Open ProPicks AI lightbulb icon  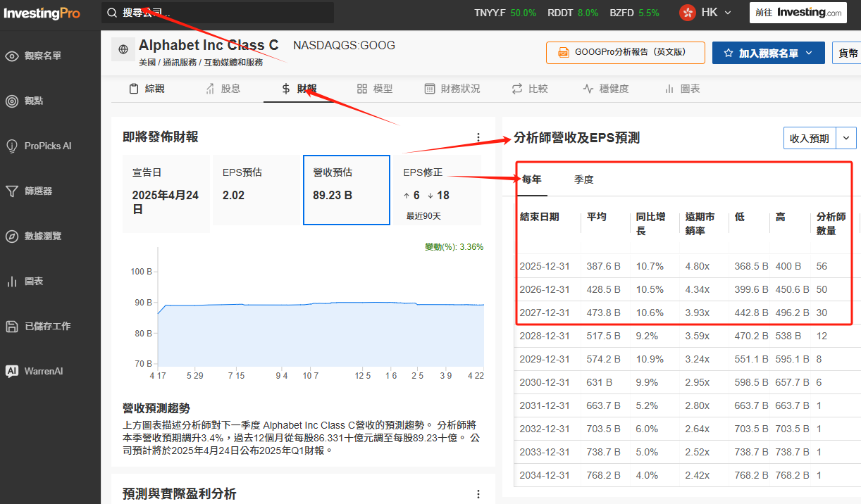[x=12, y=146]
